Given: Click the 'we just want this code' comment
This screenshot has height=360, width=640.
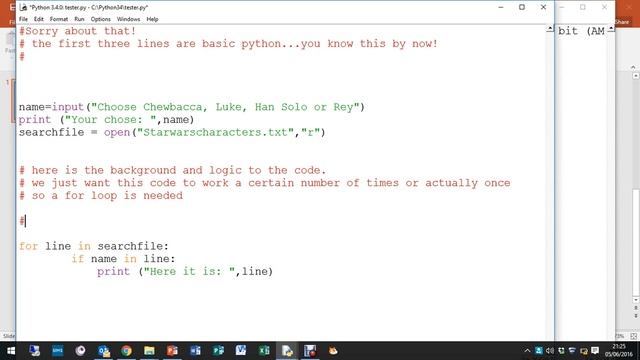Looking at the screenshot, I should pos(264,183).
